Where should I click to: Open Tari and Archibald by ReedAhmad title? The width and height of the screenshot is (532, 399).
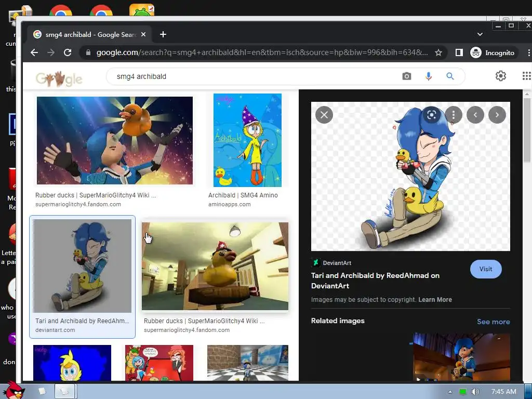[x=375, y=281]
